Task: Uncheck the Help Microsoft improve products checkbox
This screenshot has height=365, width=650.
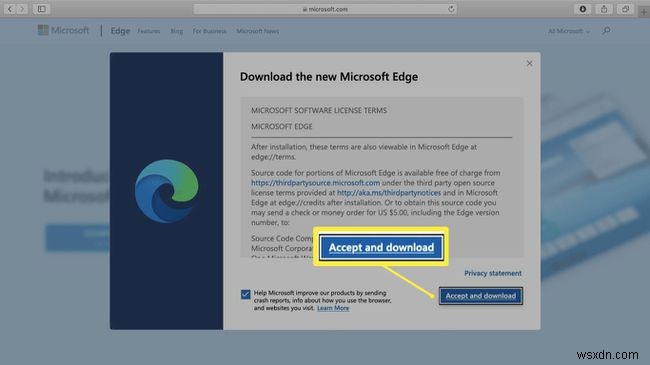Action: [x=245, y=294]
